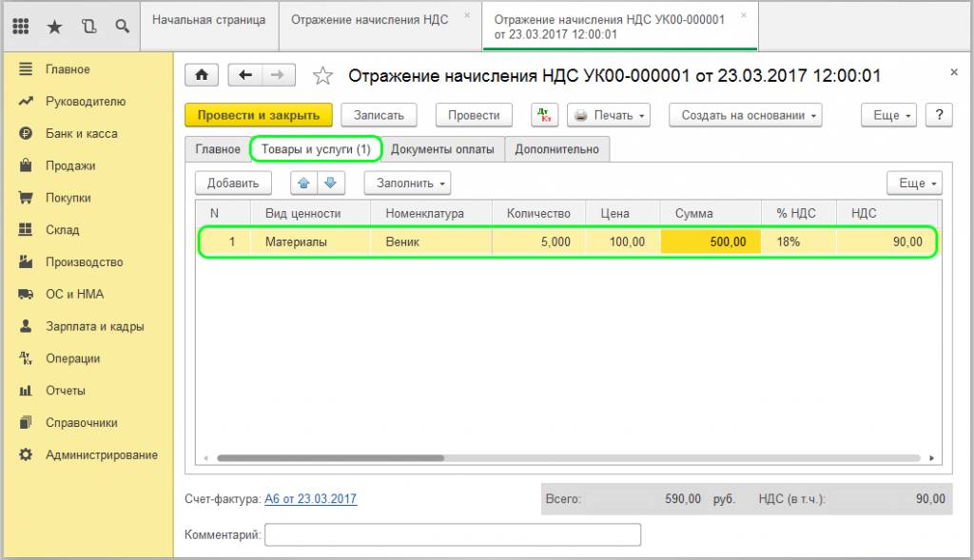Screen dimensions: 974x560
Task: Open Руководителю section in sidebar
Action: click(x=85, y=101)
